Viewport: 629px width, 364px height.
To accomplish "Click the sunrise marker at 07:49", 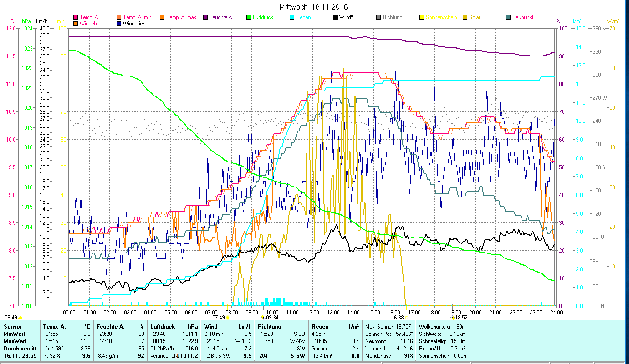I will pos(228,318).
